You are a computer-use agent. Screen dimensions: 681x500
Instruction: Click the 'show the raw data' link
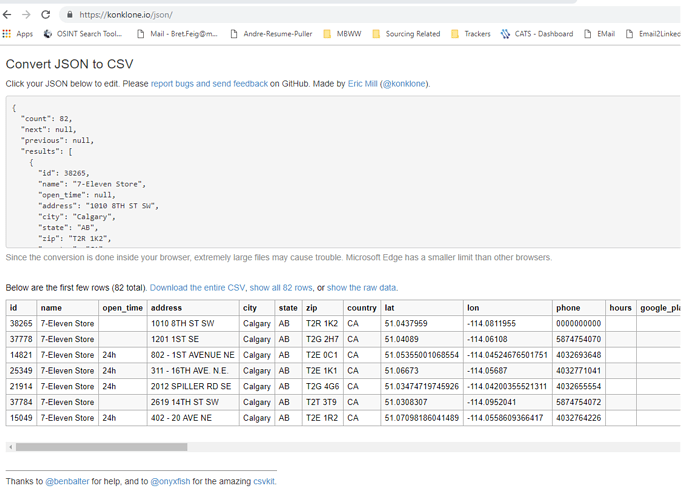(x=362, y=288)
